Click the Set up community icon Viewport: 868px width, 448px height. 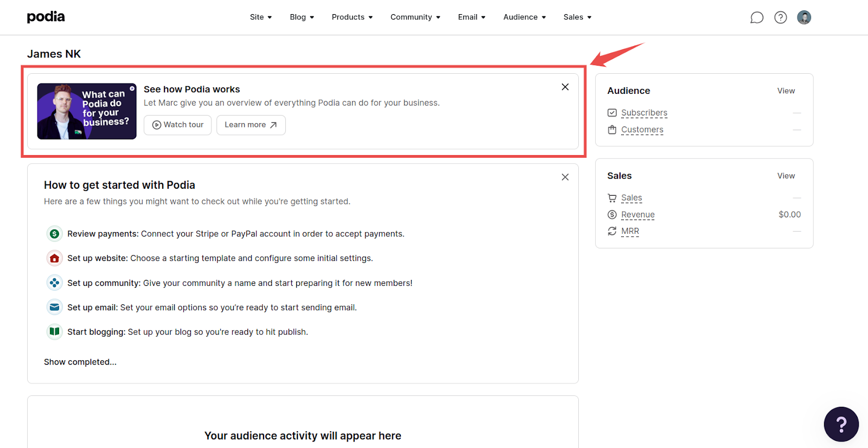click(54, 283)
